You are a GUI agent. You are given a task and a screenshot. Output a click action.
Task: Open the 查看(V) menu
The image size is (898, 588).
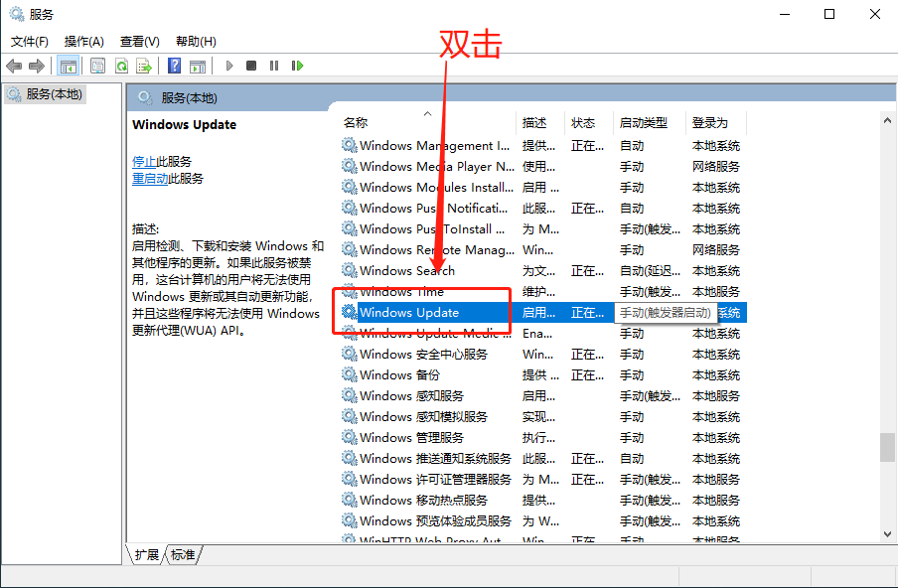tap(140, 42)
